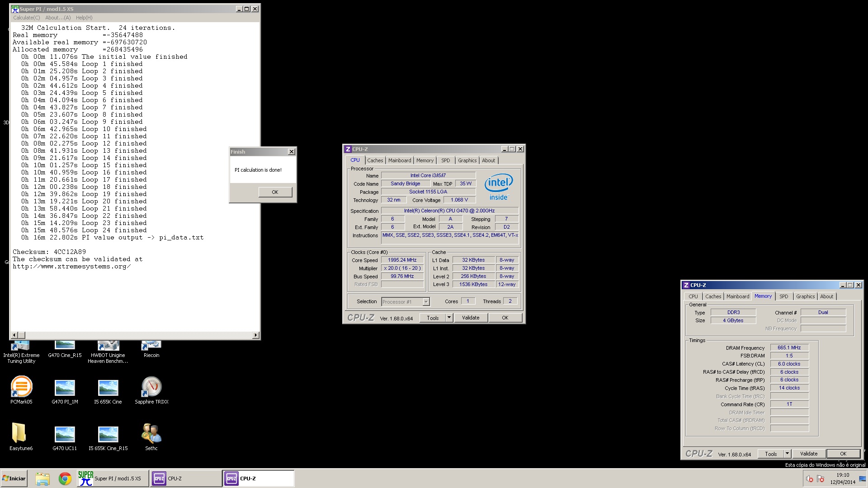Click left arrow of Super PI horizontal scrollbar
Image resolution: width=868 pixels, height=488 pixels.
coord(14,335)
